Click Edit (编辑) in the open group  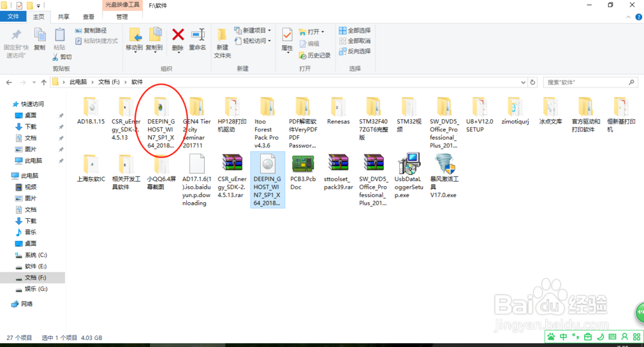pos(309,44)
